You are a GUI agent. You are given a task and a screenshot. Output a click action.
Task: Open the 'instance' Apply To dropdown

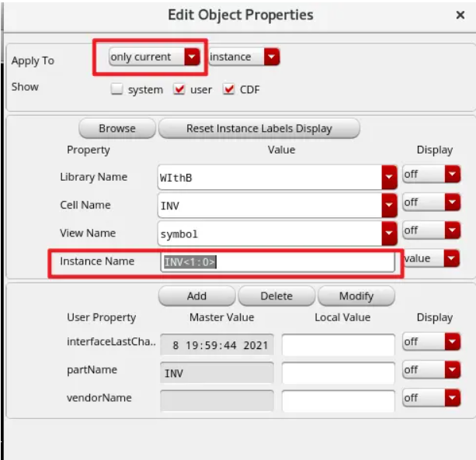[244, 57]
